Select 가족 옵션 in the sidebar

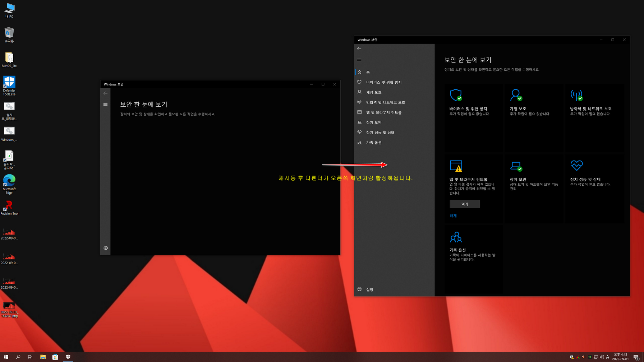tap(394, 143)
